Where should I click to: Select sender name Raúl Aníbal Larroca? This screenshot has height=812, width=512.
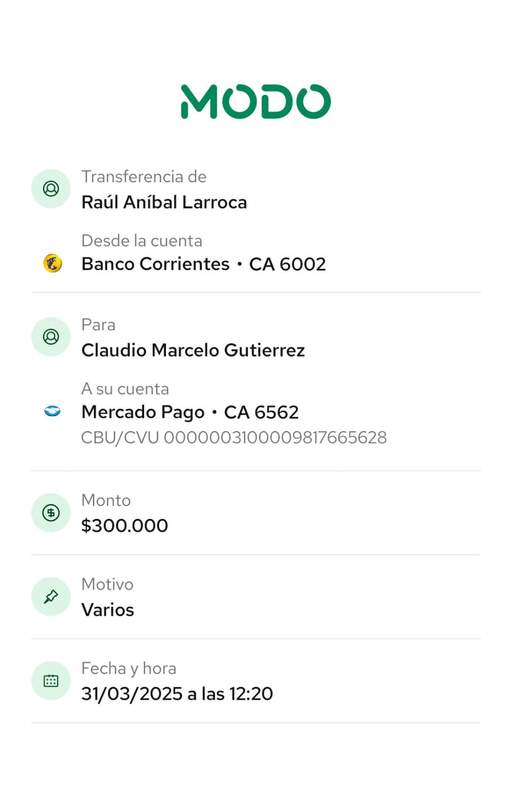[x=164, y=202]
